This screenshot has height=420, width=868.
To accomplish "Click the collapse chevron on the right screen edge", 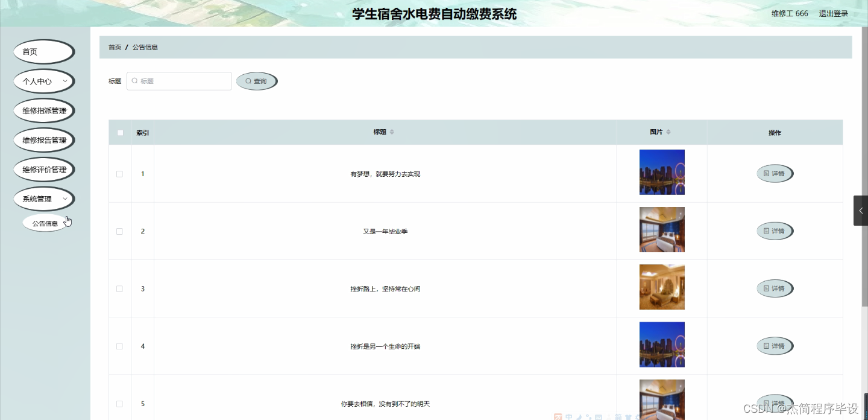I will [861, 210].
